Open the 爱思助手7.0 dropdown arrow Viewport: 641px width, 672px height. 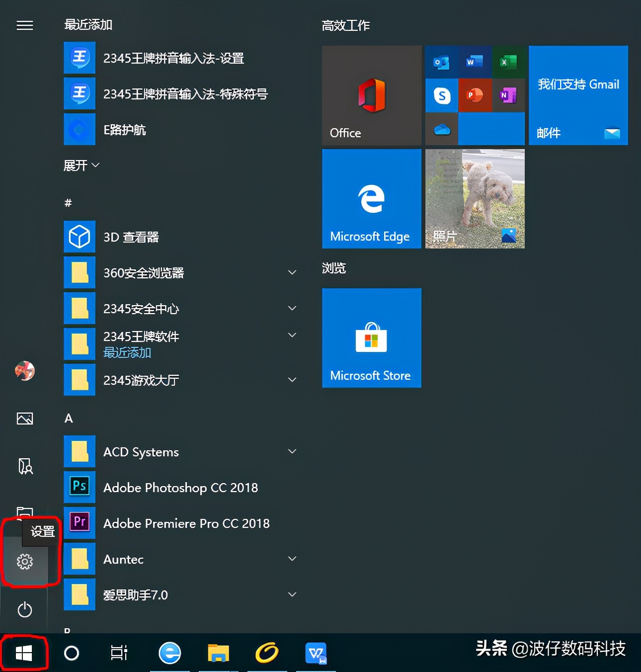292,594
